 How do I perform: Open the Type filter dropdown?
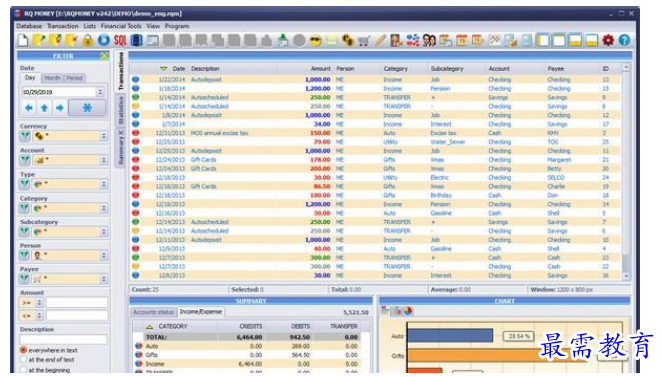[103, 184]
